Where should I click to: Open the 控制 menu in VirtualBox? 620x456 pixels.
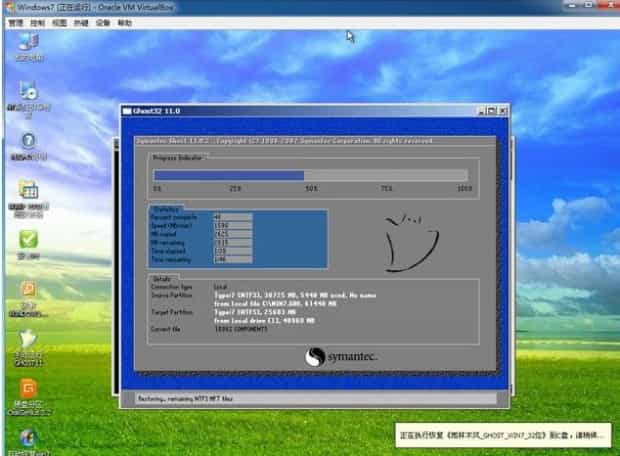38,23
